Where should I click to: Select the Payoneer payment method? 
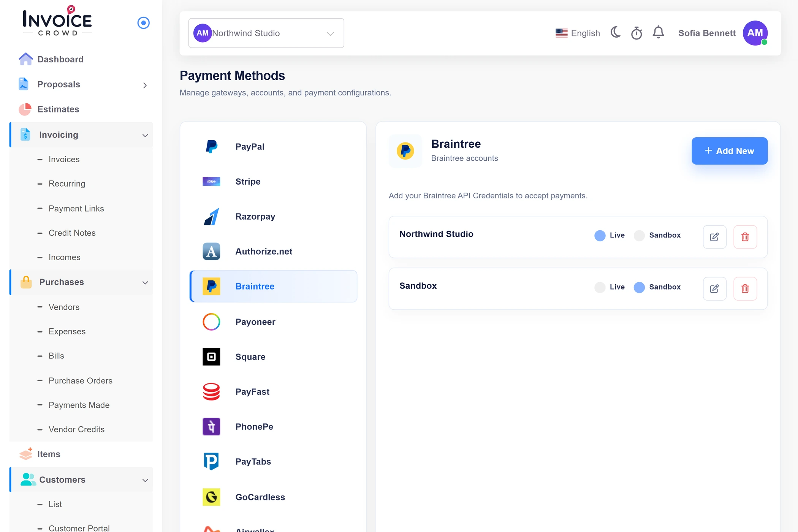[273, 322]
